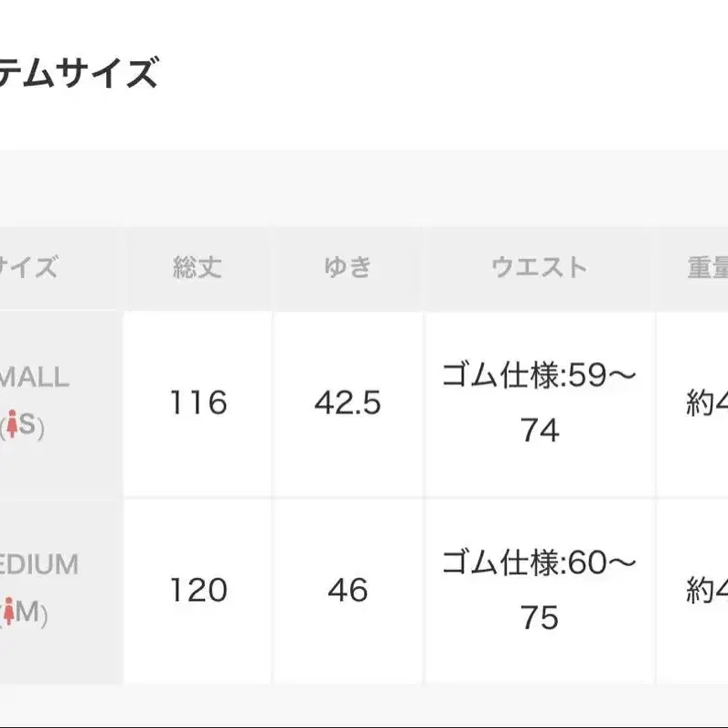Screen dimensions: 728x728
Task: Click the MEDIUM row weight cell
Action: click(x=692, y=591)
